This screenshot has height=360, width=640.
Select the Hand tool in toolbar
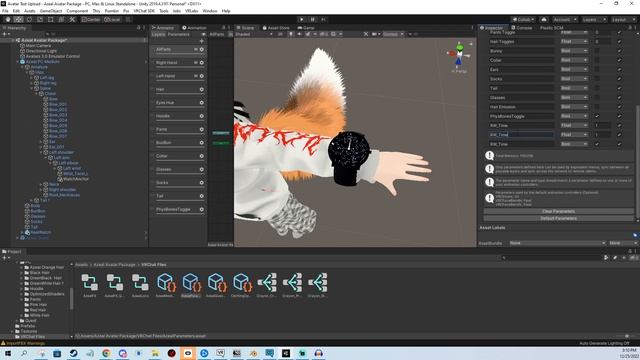(x=8, y=19)
